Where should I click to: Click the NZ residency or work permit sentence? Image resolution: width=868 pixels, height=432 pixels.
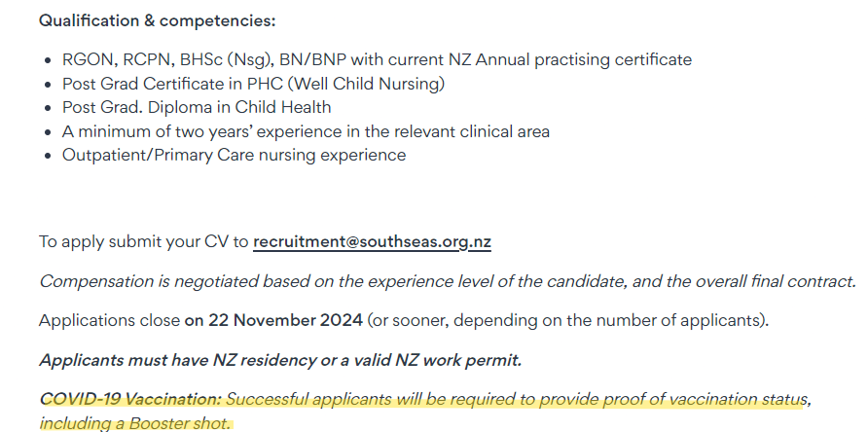point(280,360)
